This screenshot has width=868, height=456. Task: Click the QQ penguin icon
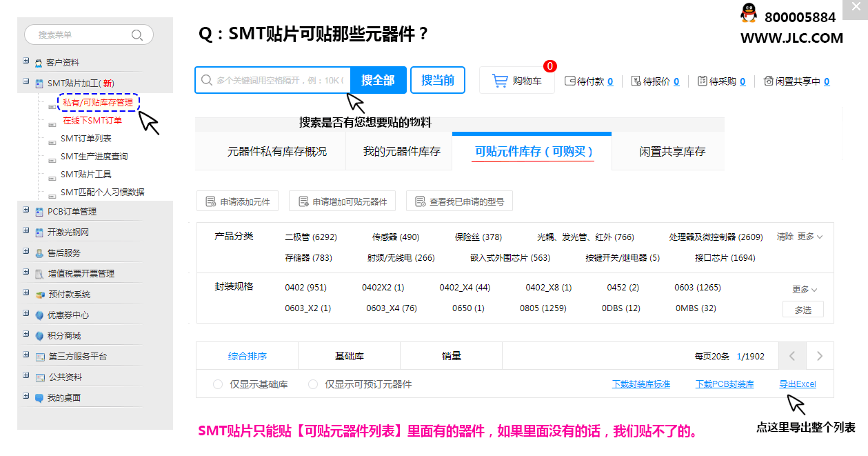pyautogui.click(x=748, y=14)
